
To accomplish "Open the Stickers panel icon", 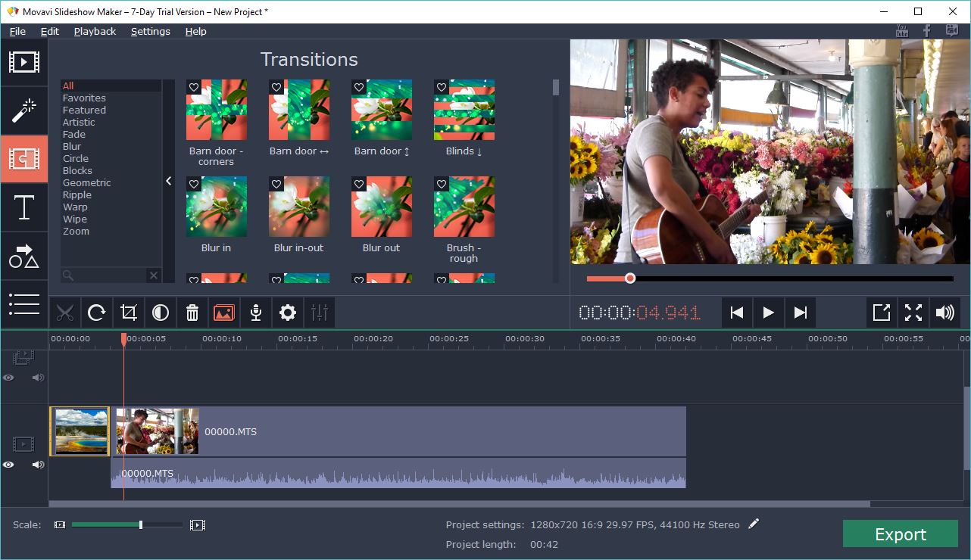I will coord(24,256).
